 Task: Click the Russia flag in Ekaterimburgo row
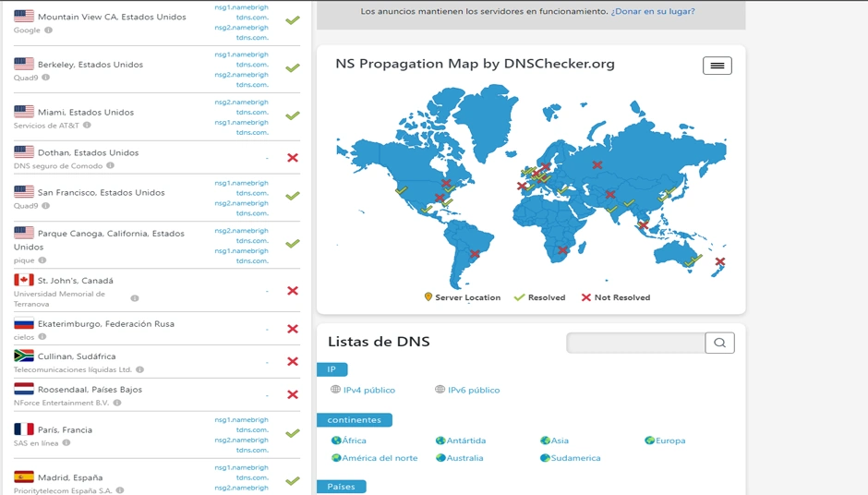point(24,323)
